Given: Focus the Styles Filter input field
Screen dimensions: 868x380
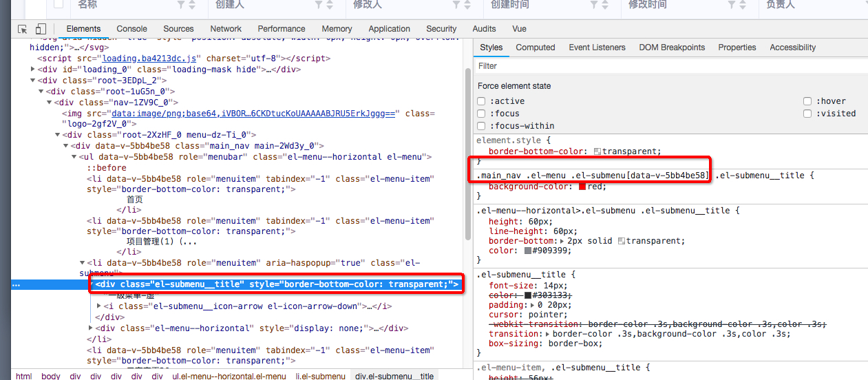Looking at the screenshot, I should [x=670, y=66].
